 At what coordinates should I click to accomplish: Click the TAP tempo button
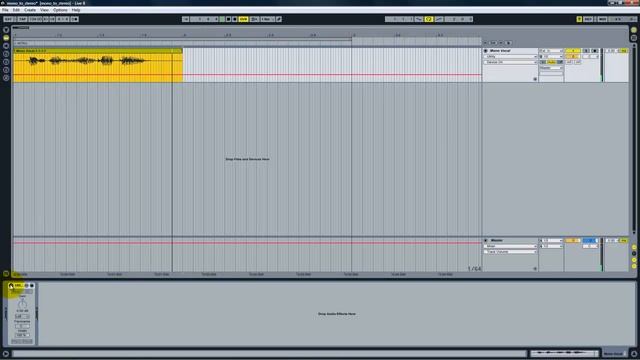pos(22,19)
